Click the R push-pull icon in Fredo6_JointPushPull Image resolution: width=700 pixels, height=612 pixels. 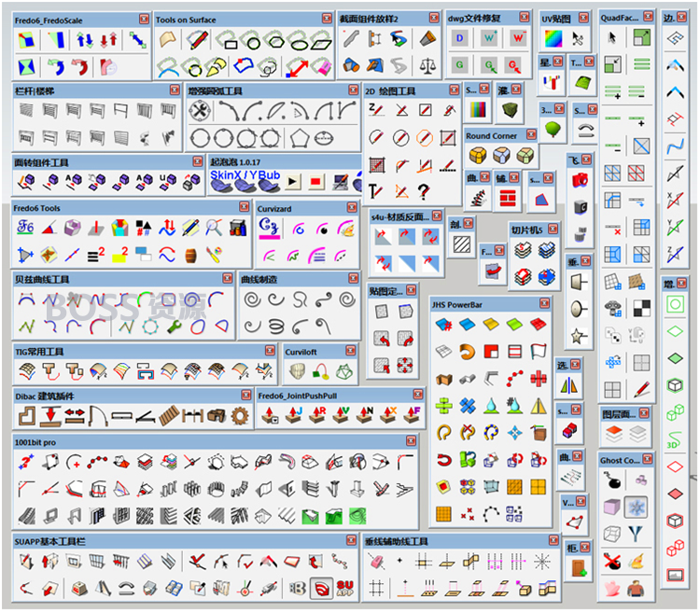point(317,415)
